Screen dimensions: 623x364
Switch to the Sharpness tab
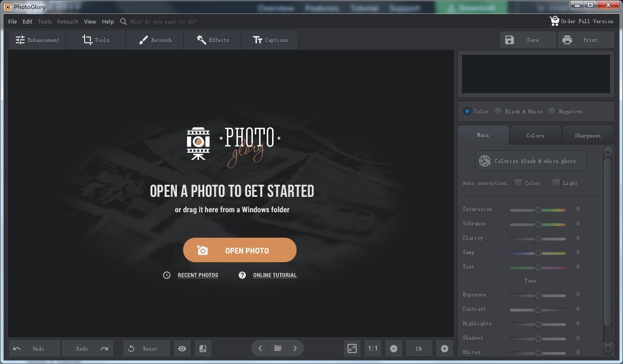[587, 135]
